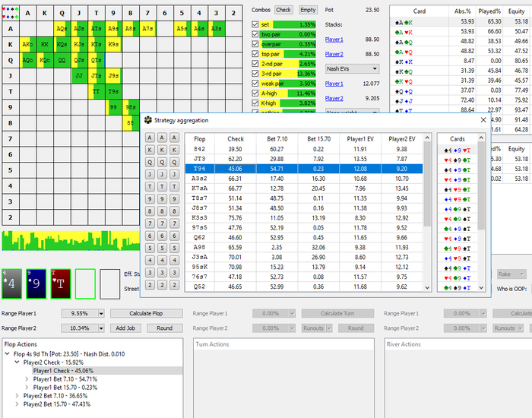Select column header 9 in range grid
This screenshot has width=532, height=418.
pos(113,13)
